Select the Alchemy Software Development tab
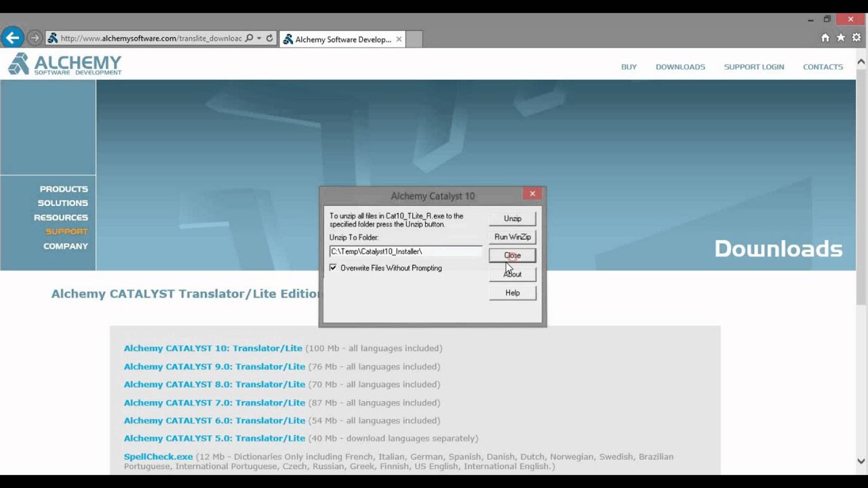Viewport: 868px width, 488px height. (x=343, y=39)
